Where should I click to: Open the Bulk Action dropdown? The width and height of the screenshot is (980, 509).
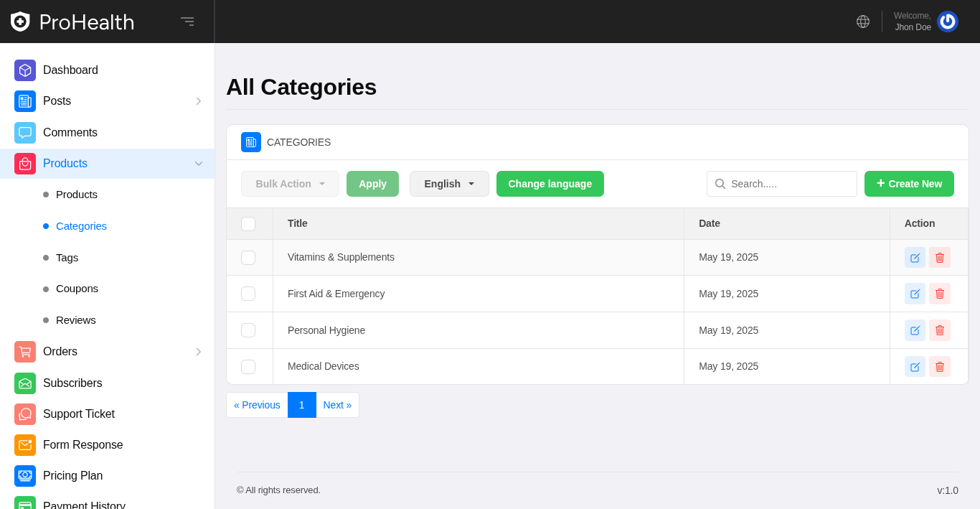[290, 184]
